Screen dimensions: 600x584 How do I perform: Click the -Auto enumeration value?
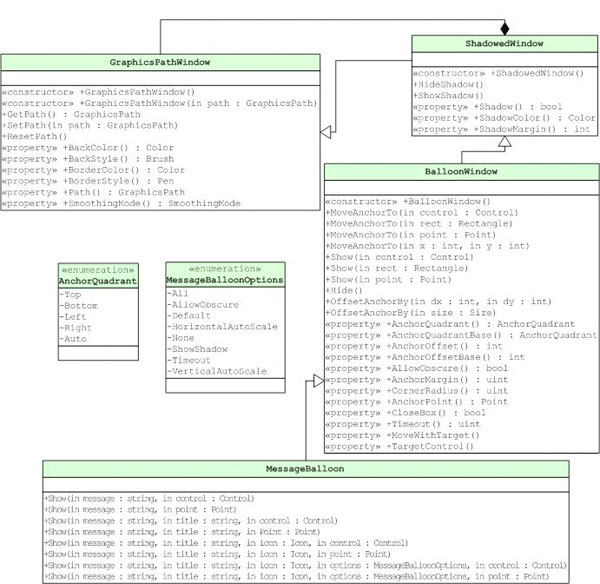click(73, 339)
